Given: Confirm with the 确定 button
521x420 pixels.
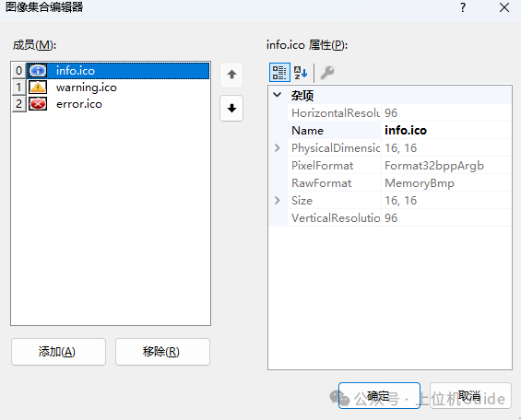Looking at the screenshot, I should (379, 396).
